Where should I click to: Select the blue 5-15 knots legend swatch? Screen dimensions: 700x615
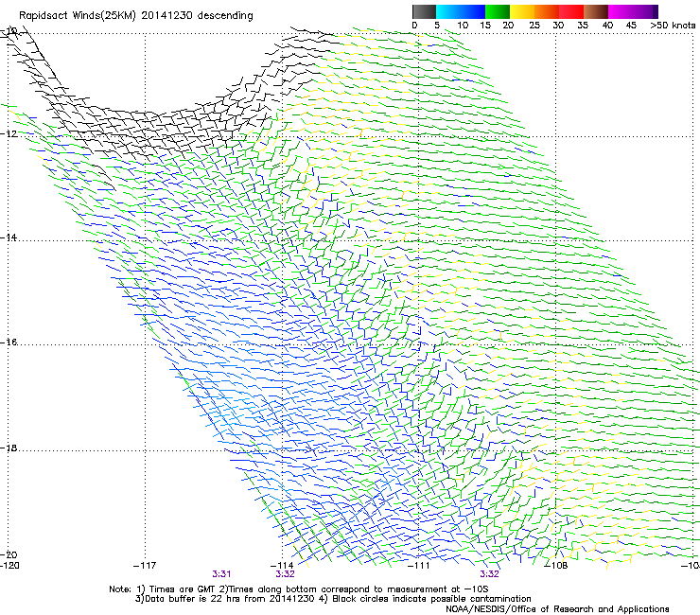pyautogui.click(x=461, y=11)
